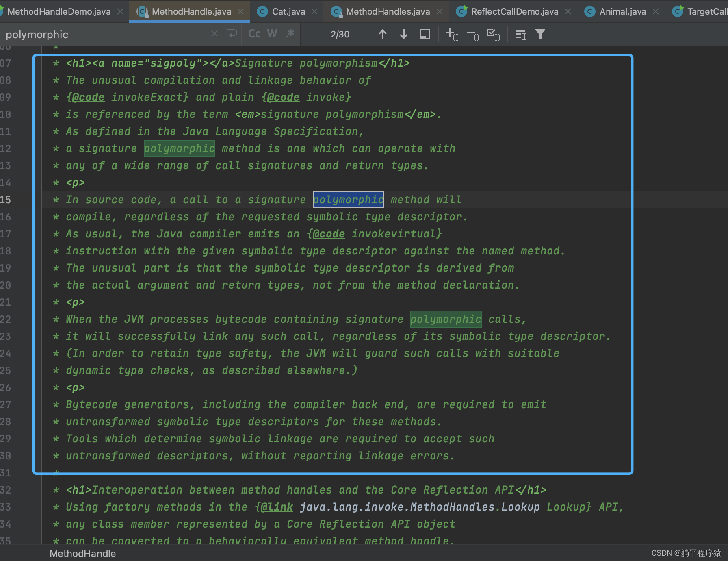Close the ReflectCallDemo.java tab
Screen dimensions: 728x561
[568, 11]
